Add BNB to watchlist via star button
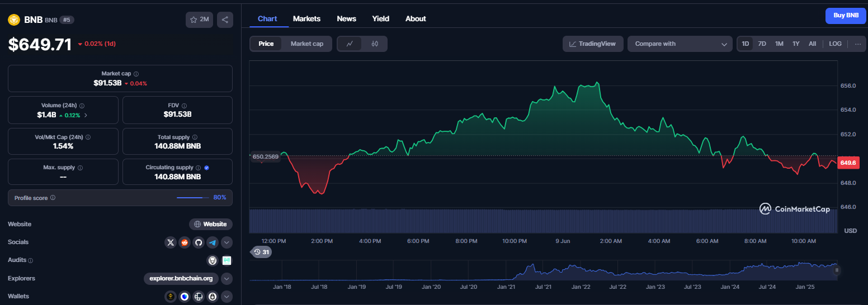Viewport: 868px width, 305px height. [x=199, y=20]
